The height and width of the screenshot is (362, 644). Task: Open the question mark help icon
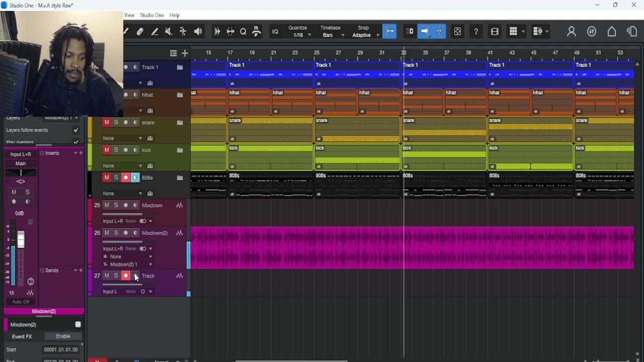point(476,32)
